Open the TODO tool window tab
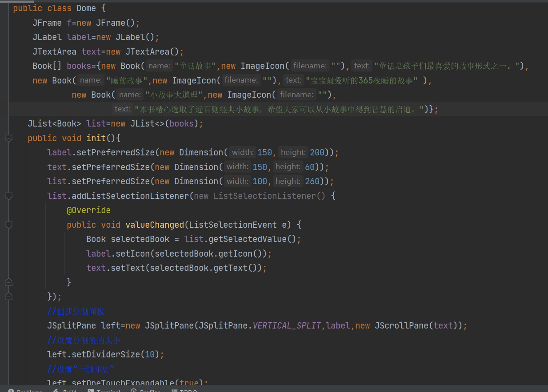 [x=184, y=390]
